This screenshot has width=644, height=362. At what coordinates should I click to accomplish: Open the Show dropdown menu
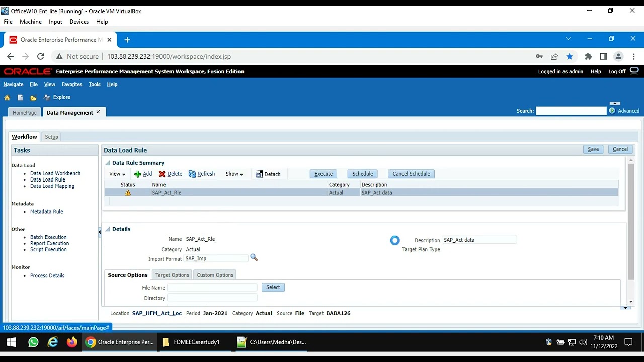pos(234,174)
